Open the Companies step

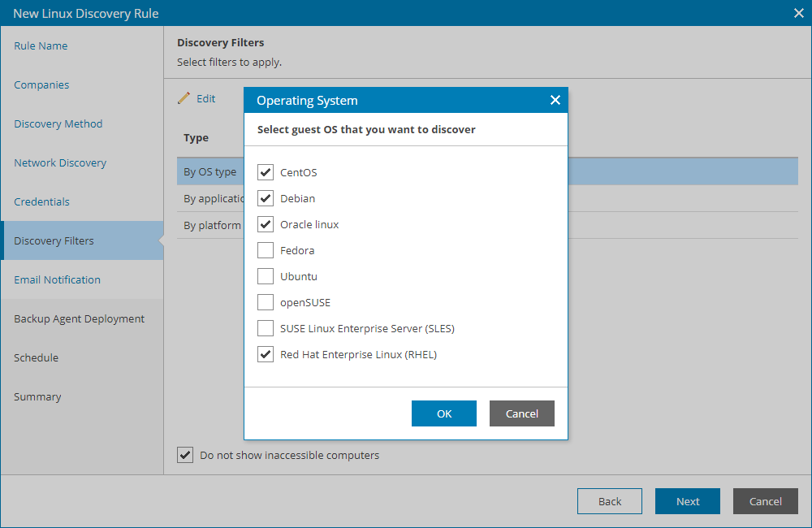(x=41, y=84)
